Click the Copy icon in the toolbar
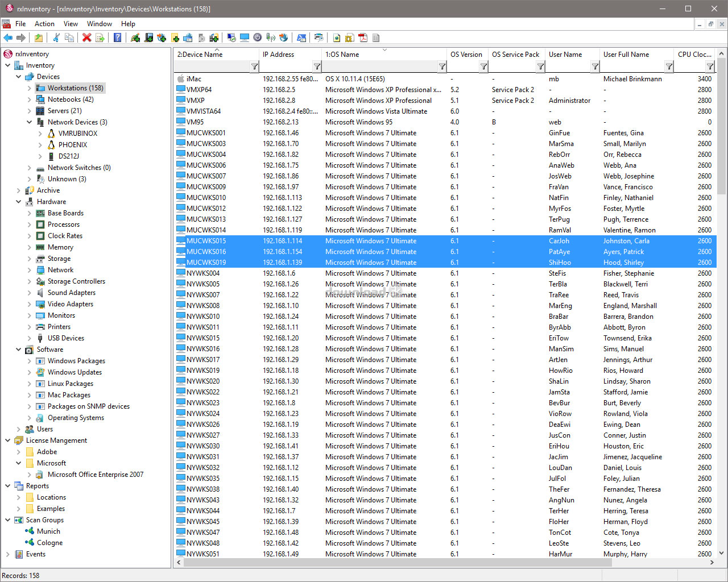728x582 pixels. click(69, 38)
